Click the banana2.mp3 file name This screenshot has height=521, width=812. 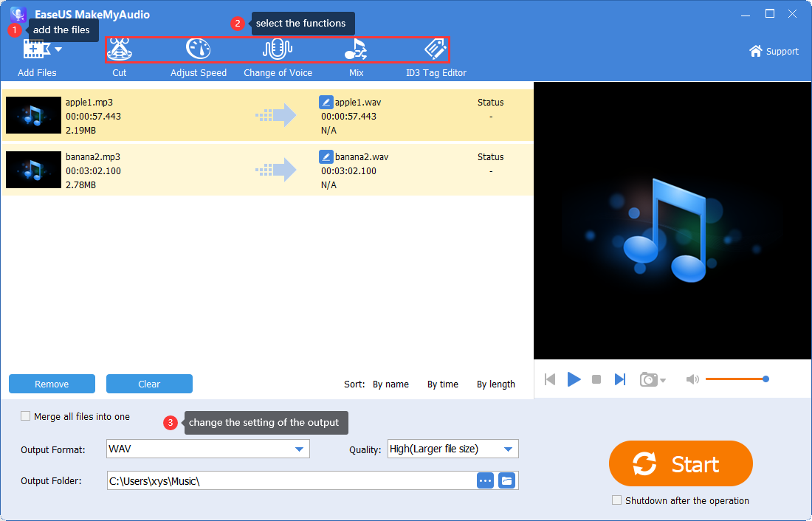(x=93, y=156)
